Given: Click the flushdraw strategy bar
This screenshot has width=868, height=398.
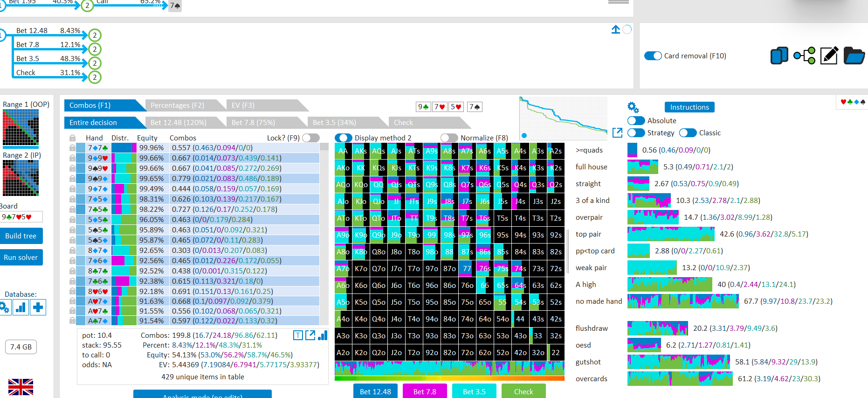Looking at the screenshot, I should [x=658, y=328].
